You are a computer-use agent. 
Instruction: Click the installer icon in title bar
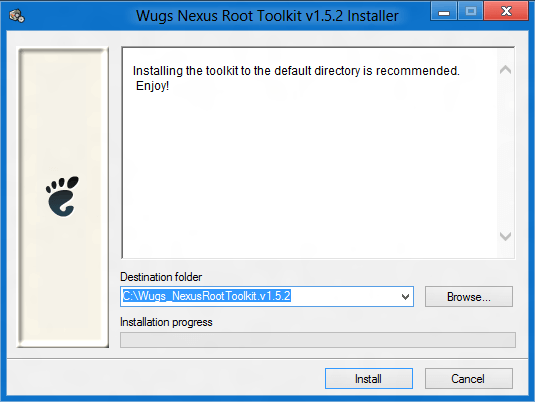pyautogui.click(x=16, y=16)
